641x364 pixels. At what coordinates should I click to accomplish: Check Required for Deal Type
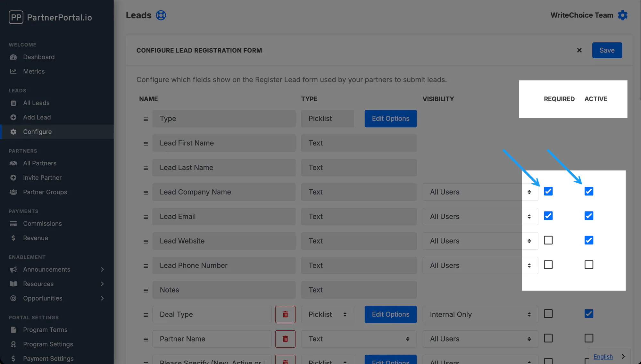548,314
